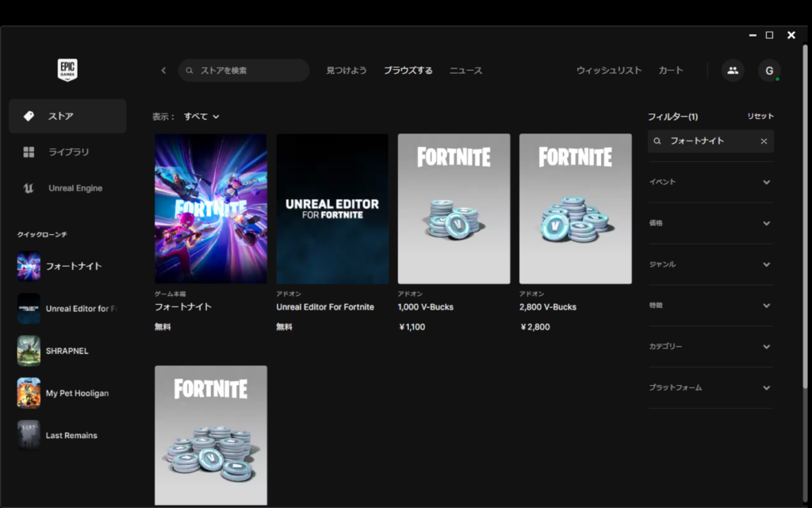Image resolution: width=812 pixels, height=508 pixels.
Task: Click the ¥2,800 price text
Action: 535,327
